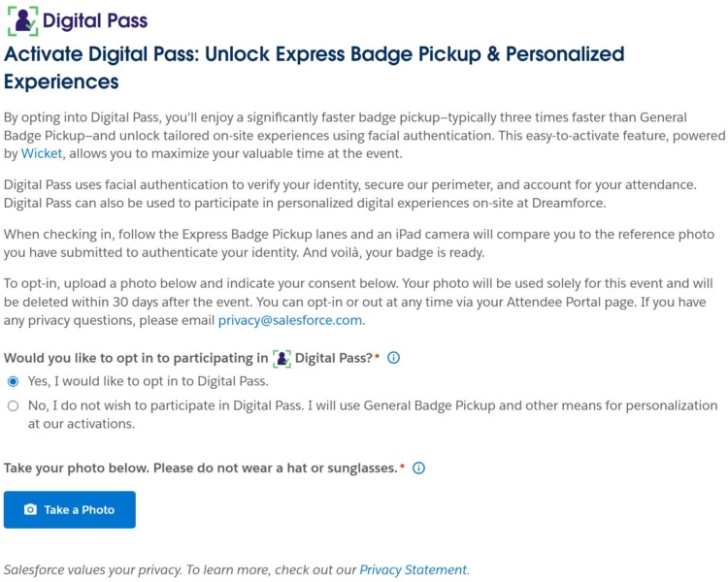Image resolution: width=728 pixels, height=582 pixels.
Task: Click info icon beside the opt-in question
Action: click(393, 358)
